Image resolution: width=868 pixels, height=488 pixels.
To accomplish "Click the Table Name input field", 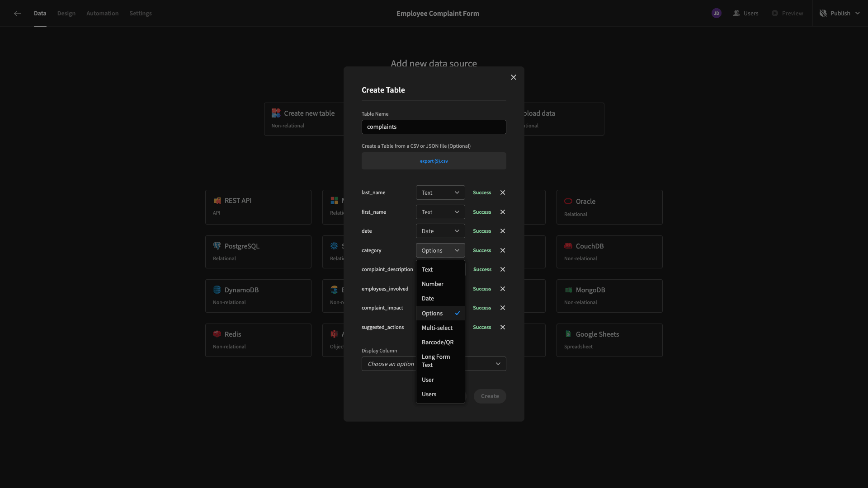I will (x=434, y=127).
